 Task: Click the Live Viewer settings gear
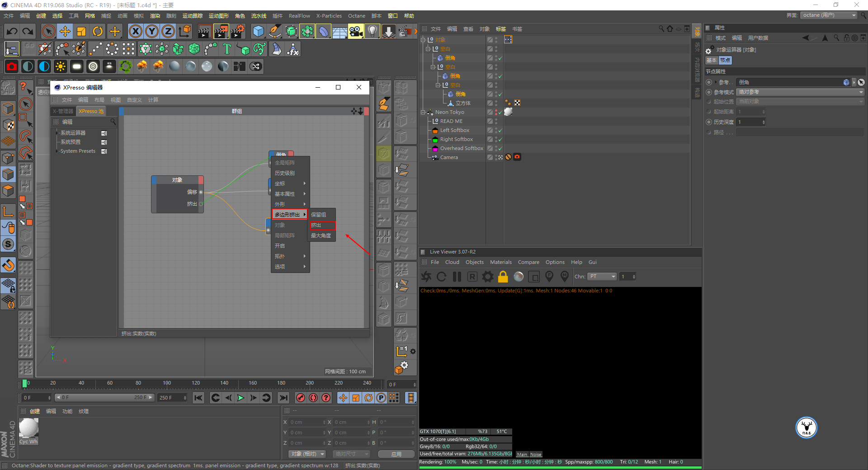[x=487, y=276]
